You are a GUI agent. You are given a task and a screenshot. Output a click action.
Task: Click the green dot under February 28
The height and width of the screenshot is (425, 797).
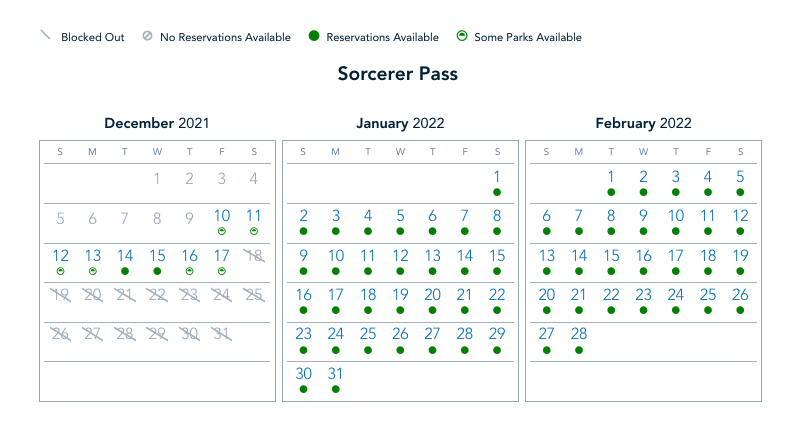click(579, 350)
